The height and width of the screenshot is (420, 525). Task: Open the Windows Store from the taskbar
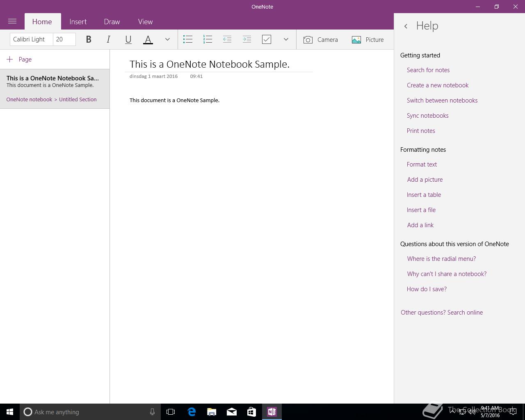tap(251, 412)
